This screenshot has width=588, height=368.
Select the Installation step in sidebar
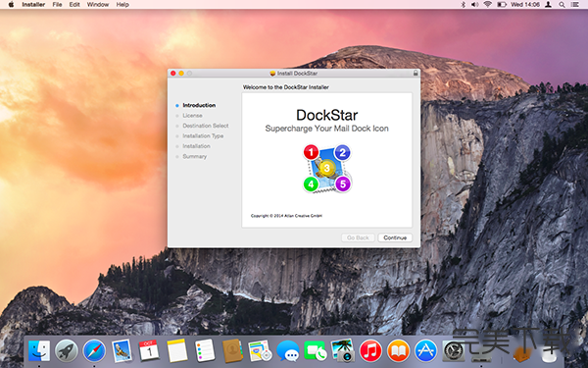pos(196,146)
